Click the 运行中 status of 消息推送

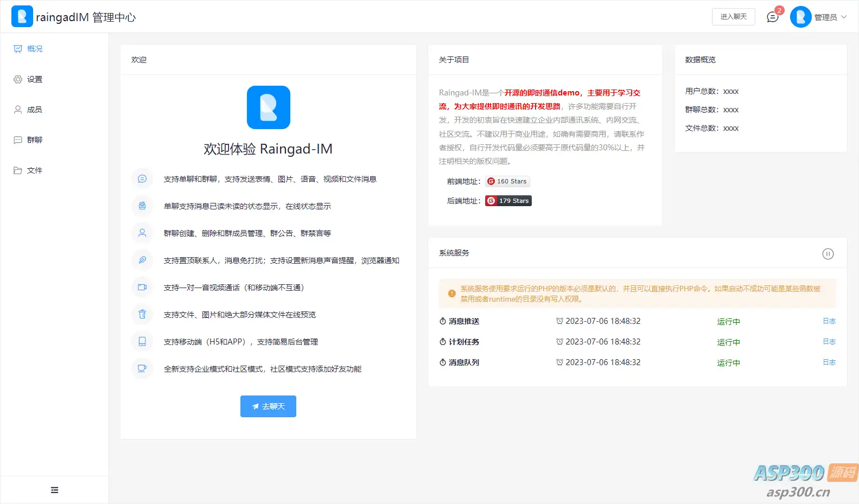coord(728,322)
